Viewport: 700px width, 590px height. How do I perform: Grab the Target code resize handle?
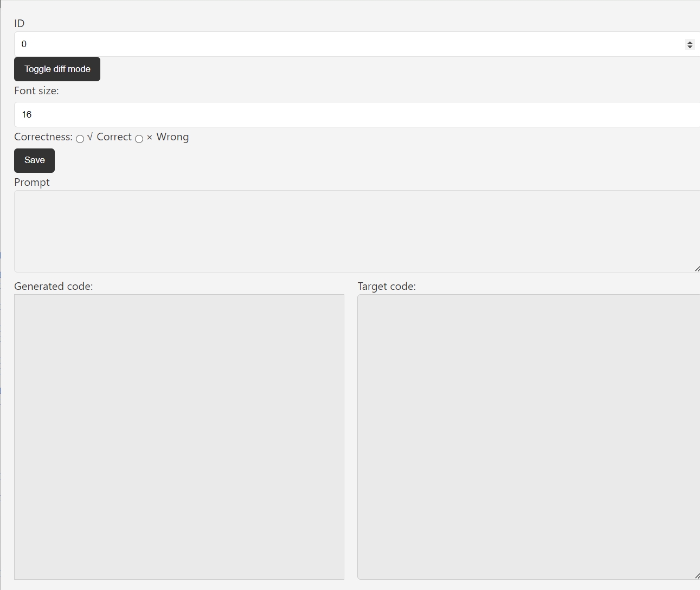click(x=697, y=576)
